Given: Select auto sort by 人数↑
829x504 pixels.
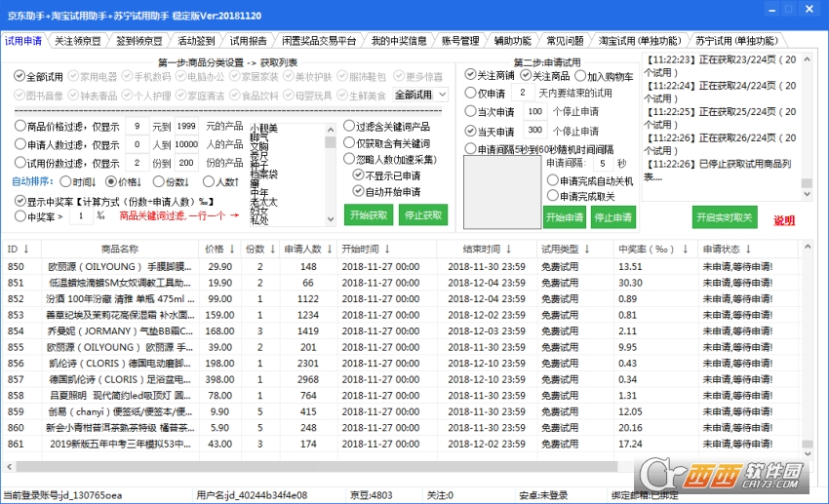Looking at the screenshot, I should click(221, 181).
